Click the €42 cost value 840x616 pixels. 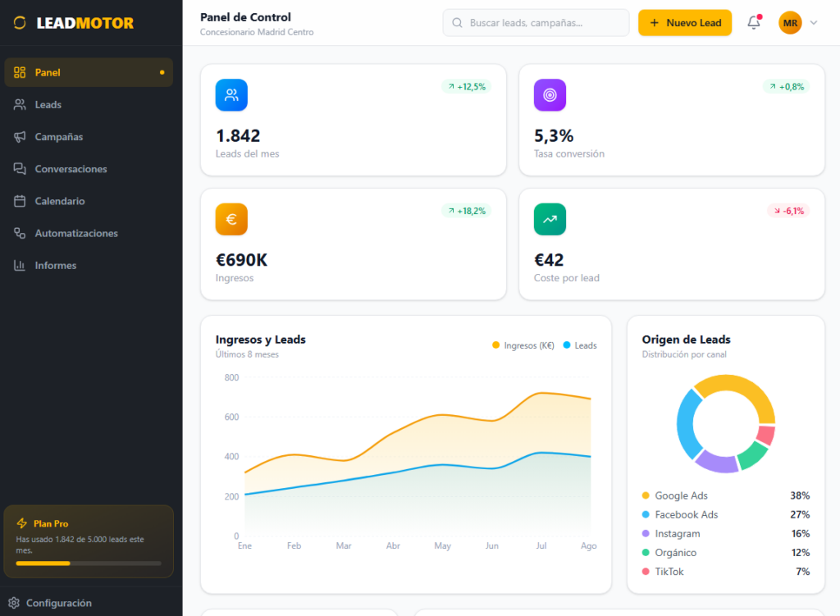click(x=549, y=260)
